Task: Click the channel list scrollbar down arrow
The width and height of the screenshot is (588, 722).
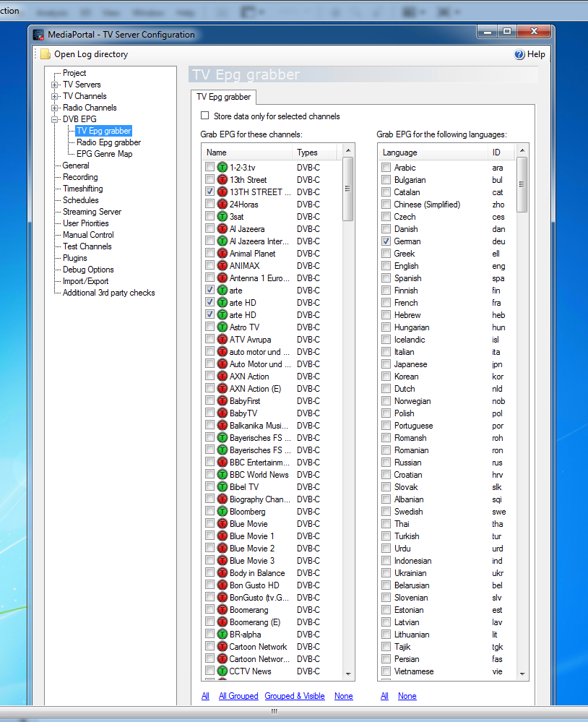Action: pyautogui.click(x=348, y=674)
